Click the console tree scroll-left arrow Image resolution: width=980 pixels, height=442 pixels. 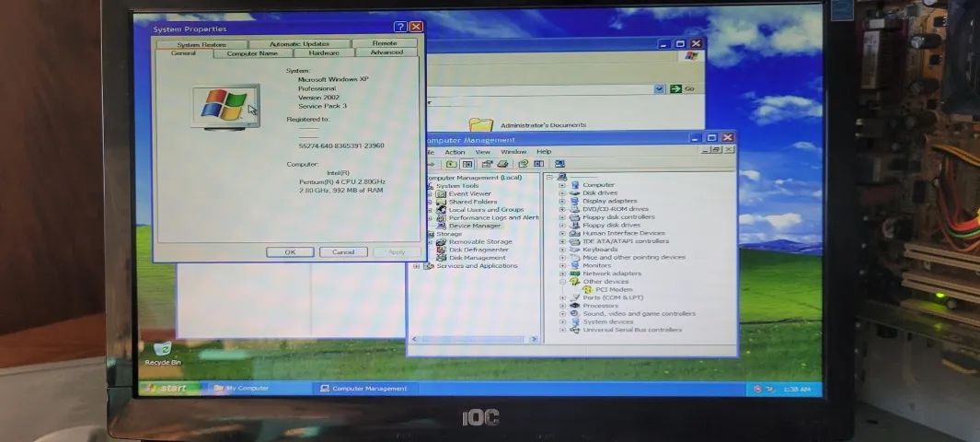pyautogui.click(x=415, y=340)
